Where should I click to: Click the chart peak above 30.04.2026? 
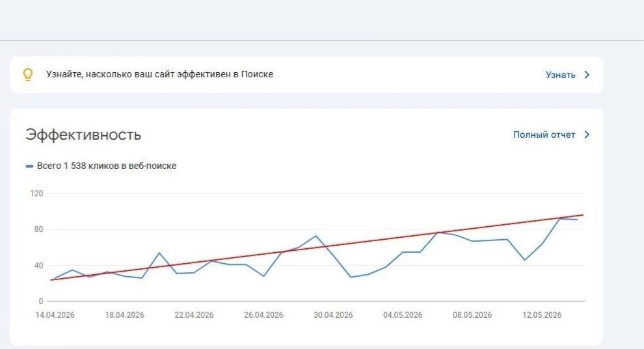click(315, 236)
